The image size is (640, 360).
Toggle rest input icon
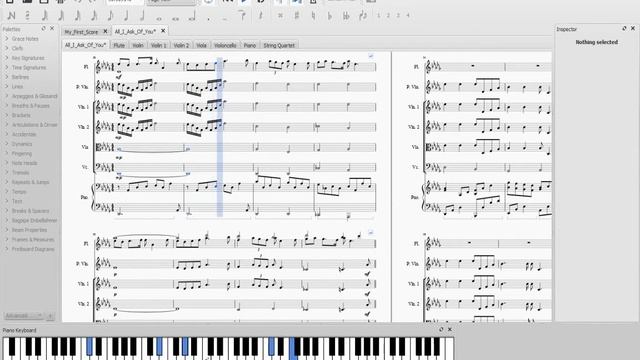(260, 16)
